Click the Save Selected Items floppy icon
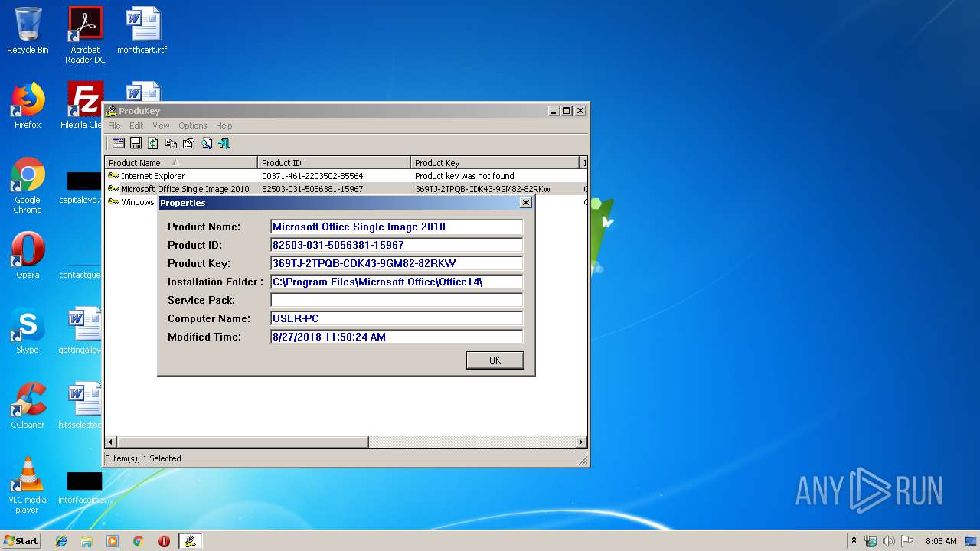Viewport: 980px width, 551px height. tap(136, 143)
